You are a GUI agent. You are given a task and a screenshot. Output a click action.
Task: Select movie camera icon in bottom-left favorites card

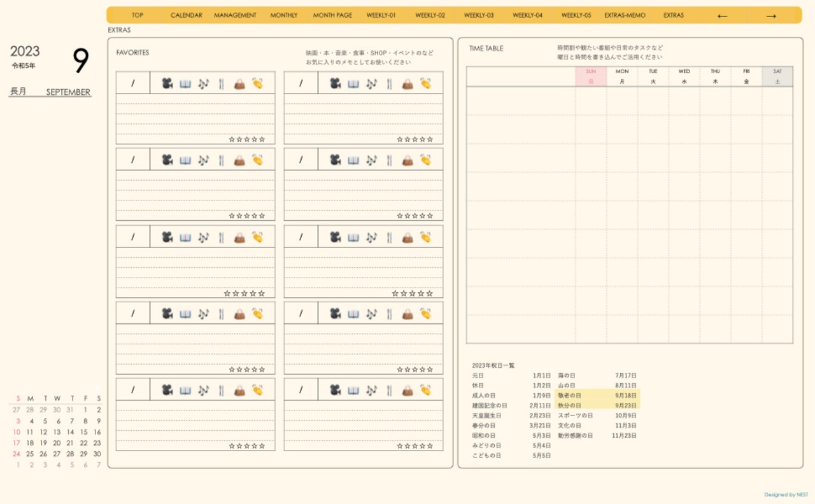coord(167,390)
